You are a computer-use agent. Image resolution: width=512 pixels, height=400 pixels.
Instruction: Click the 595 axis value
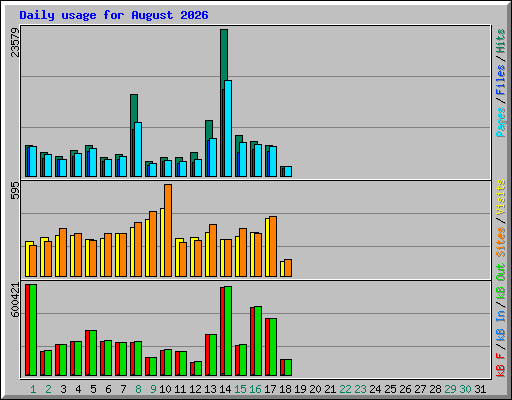15,191
